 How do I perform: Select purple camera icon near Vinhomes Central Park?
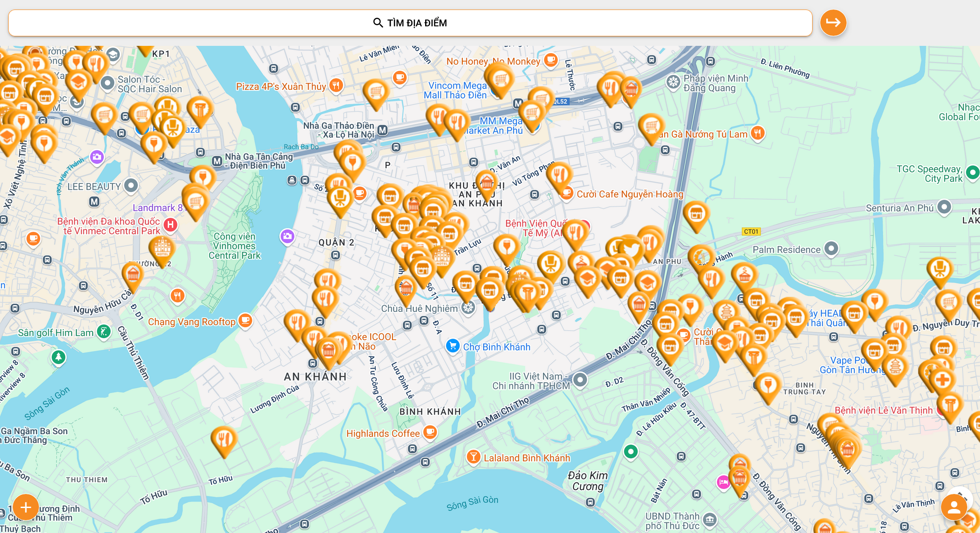point(287,236)
